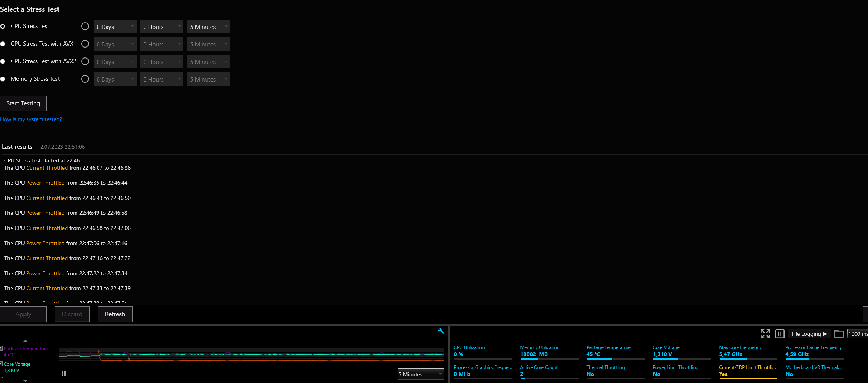
Task: Click log entry from 22:46:58 to 22:47:06
Action: pos(67,228)
